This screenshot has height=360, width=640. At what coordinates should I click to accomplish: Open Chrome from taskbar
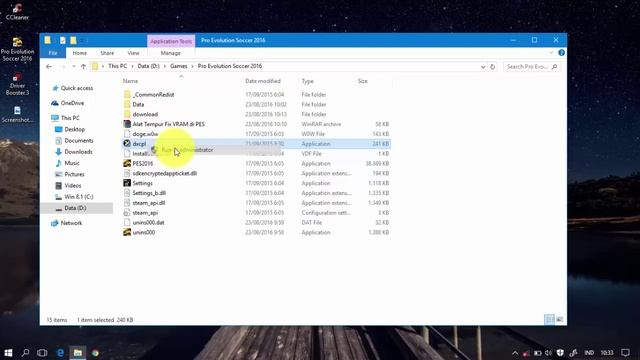(96, 353)
